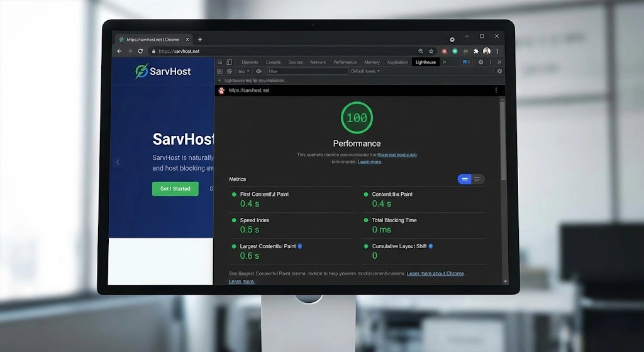The height and width of the screenshot is (352, 644).
Task: Open the Lighthouse report three-dot menu
Action: point(496,91)
